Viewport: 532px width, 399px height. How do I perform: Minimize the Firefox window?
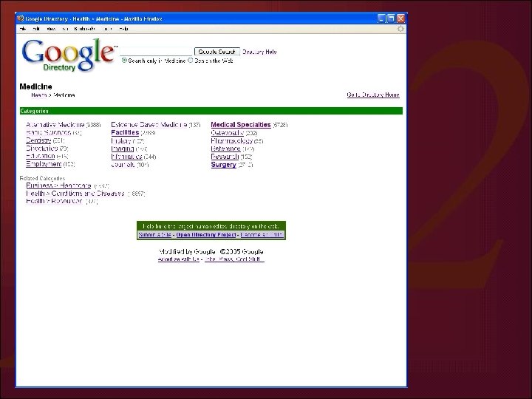pos(382,18)
